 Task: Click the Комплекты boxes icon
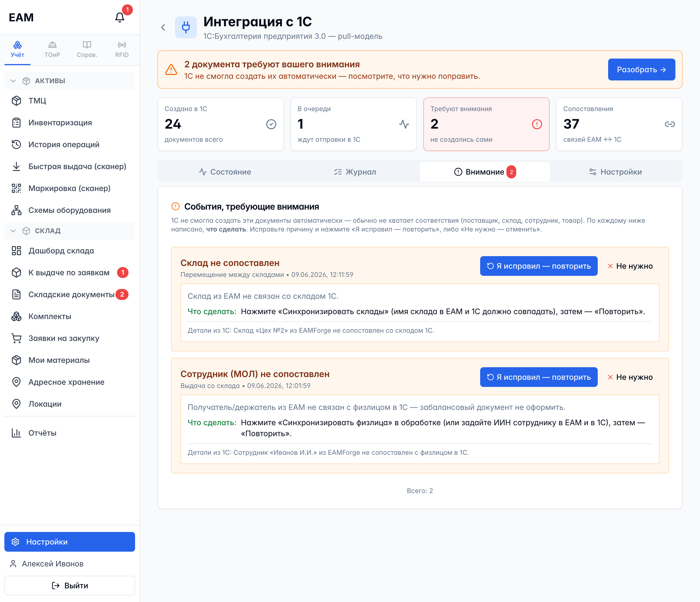click(16, 316)
